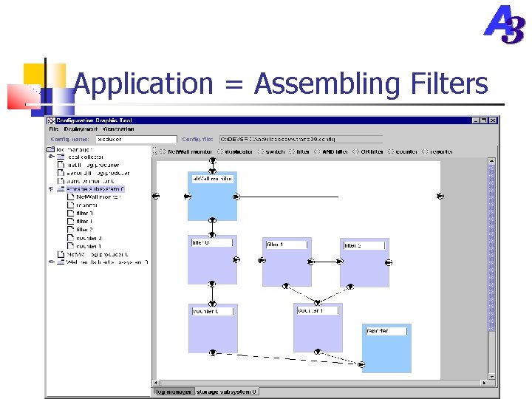Select NetWall monitor under storage subsystem in tree
This screenshot has height=399, width=532.
pyautogui.click(x=98, y=197)
